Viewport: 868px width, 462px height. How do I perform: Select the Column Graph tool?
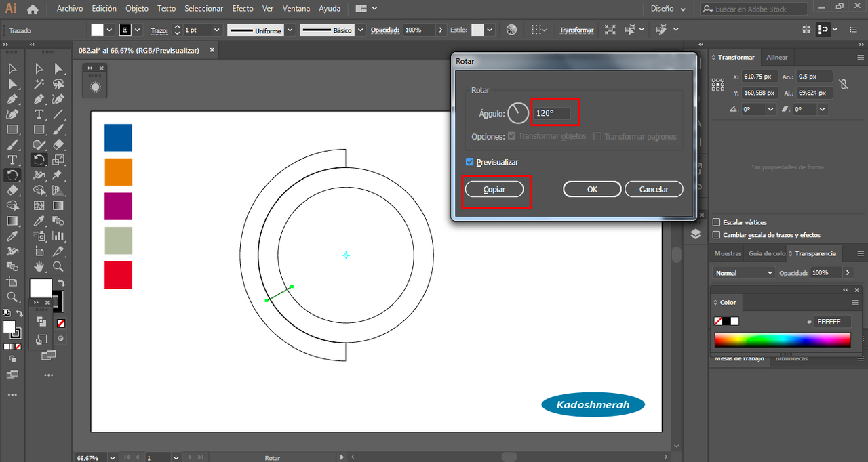point(59,236)
